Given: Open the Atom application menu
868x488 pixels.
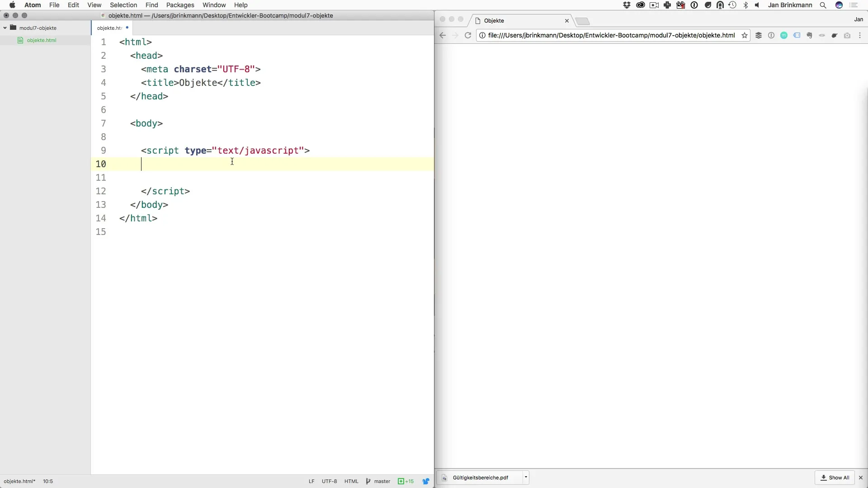Looking at the screenshot, I should (x=33, y=5).
